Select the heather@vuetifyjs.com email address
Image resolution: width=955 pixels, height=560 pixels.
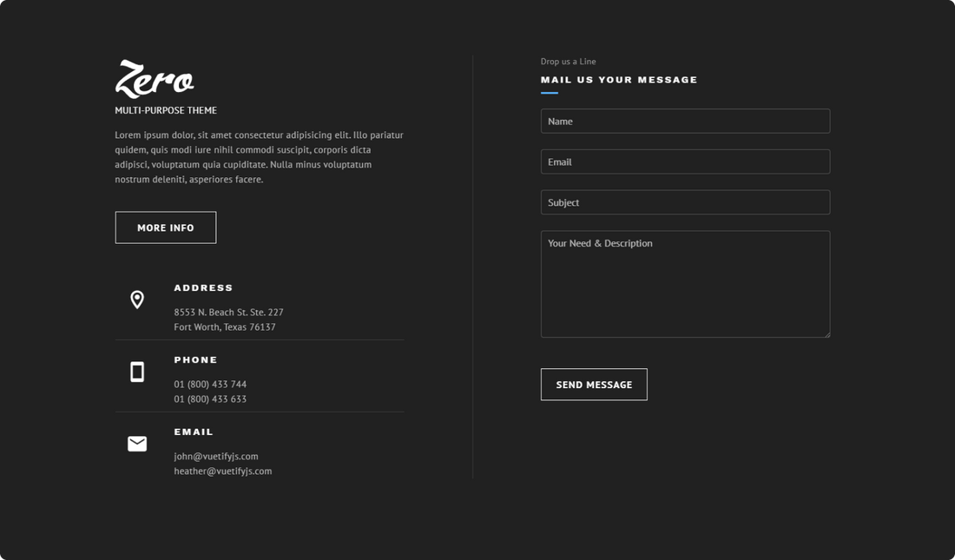223,471
